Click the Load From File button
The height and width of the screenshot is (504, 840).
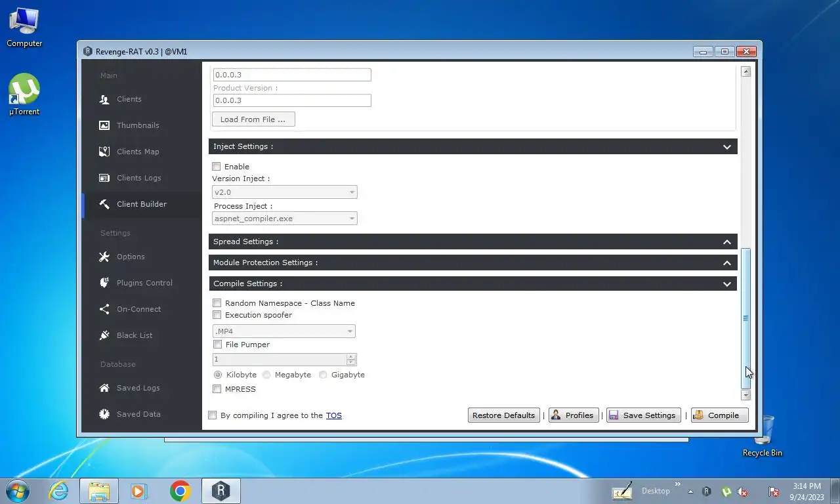[253, 119]
